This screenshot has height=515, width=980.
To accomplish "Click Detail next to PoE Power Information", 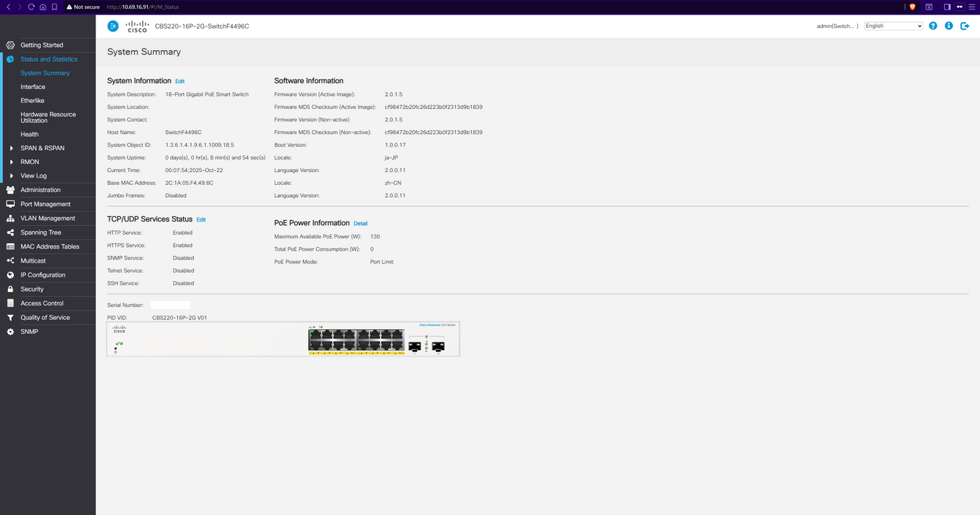I will [360, 224].
